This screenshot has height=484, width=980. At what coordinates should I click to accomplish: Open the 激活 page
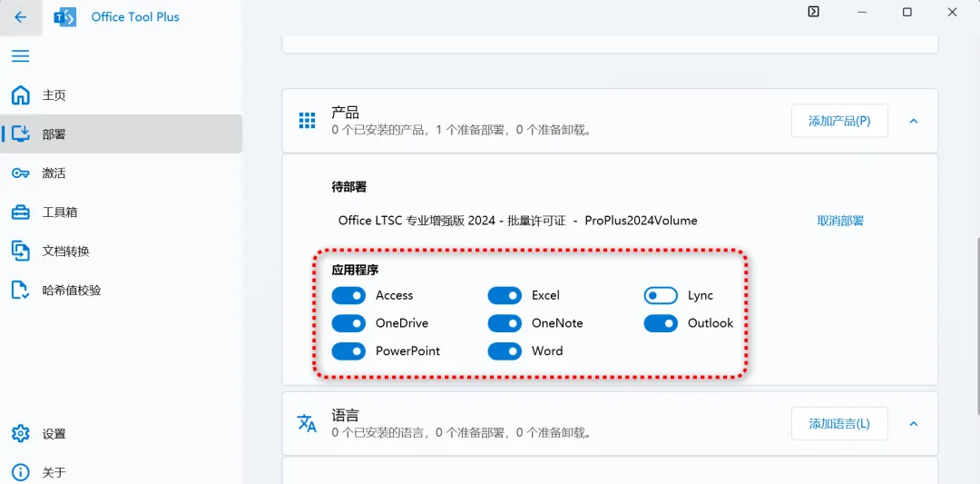tap(122, 173)
